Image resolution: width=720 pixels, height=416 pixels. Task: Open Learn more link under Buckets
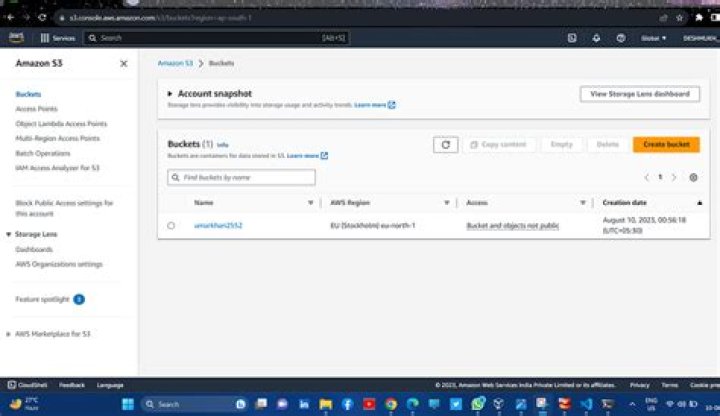307,156
